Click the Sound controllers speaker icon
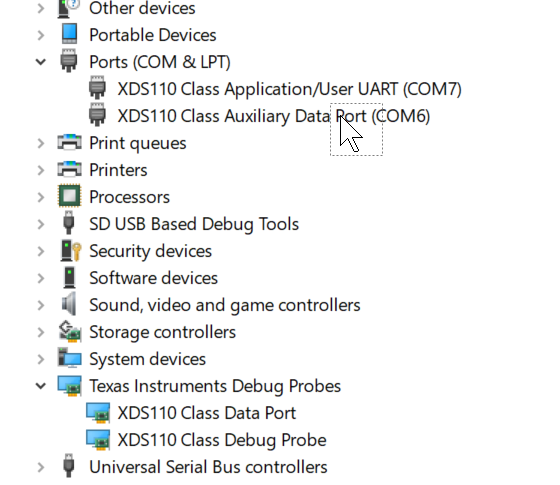 69,304
